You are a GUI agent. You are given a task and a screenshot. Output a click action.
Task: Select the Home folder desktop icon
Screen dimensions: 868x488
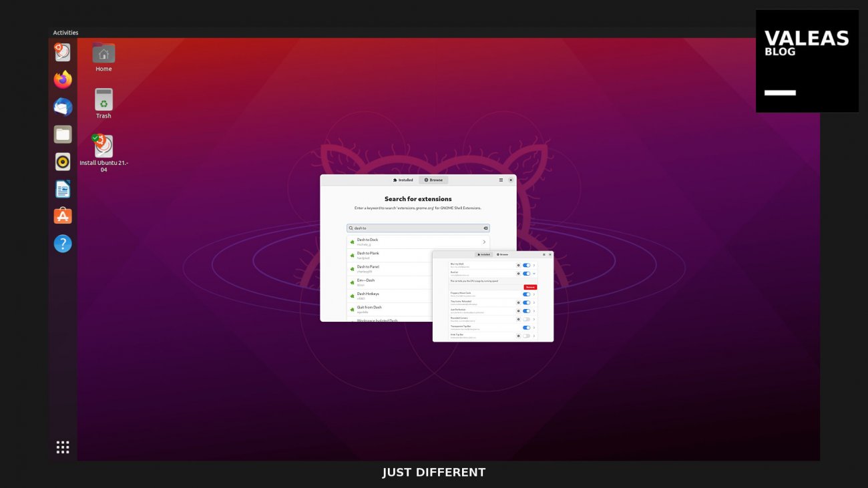103,57
